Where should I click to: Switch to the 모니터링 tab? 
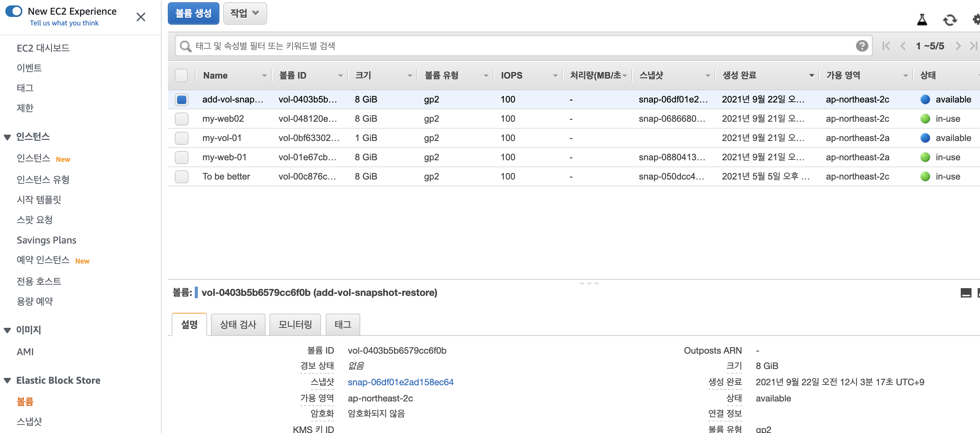tap(295, 324)
